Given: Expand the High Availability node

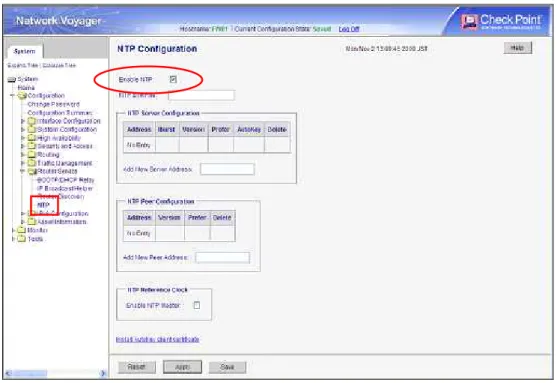Looking at the screenshot, I should (23, 138).
